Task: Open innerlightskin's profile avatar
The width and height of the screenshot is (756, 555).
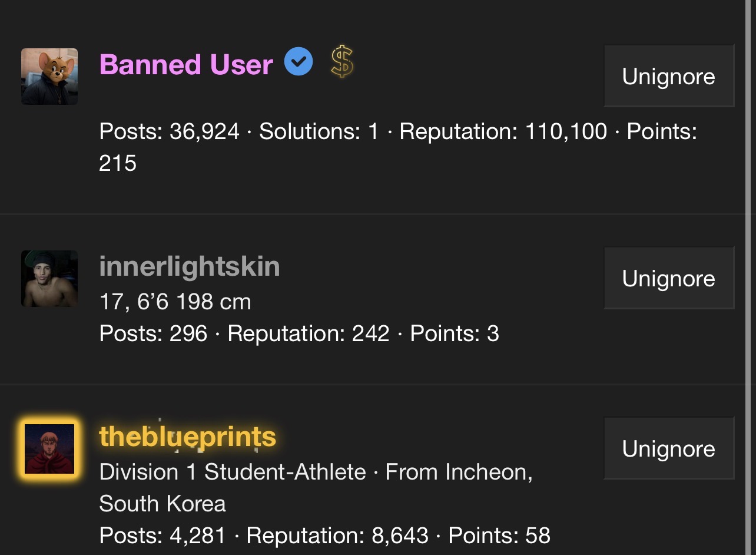Action: click(49, 279)
